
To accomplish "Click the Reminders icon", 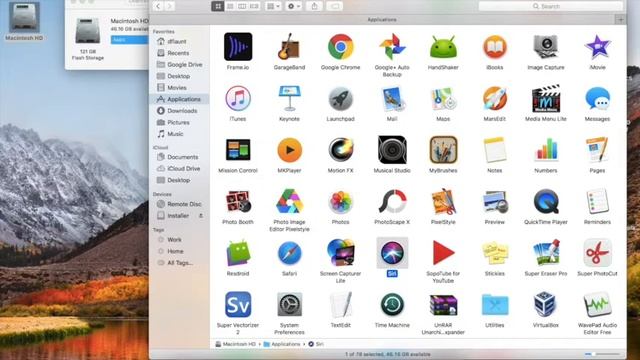I will (x=597, y=202).
